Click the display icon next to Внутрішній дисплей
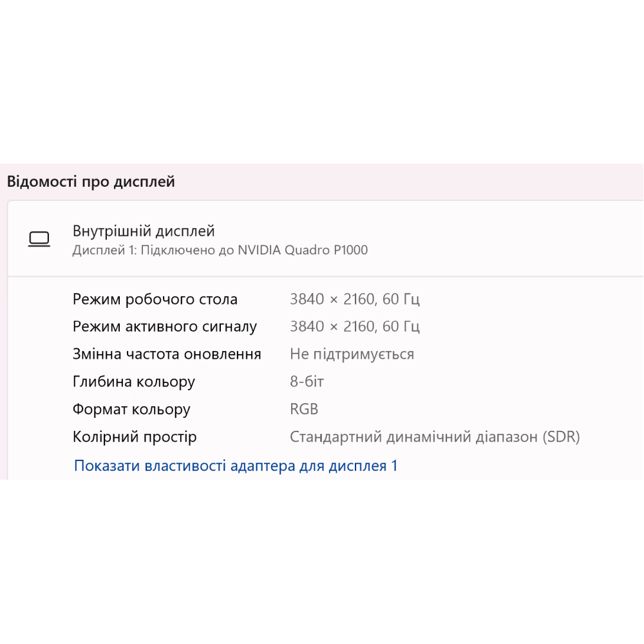The image size is (644, 644). point(40,238)
